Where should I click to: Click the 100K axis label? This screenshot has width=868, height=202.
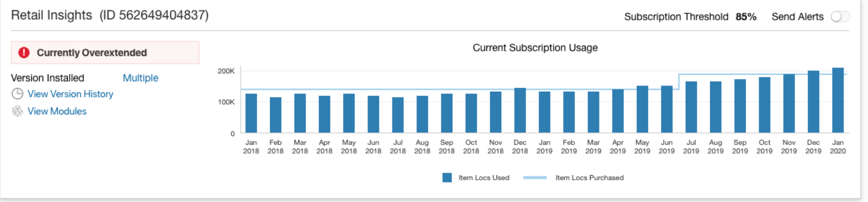click(x=226, y=102)
